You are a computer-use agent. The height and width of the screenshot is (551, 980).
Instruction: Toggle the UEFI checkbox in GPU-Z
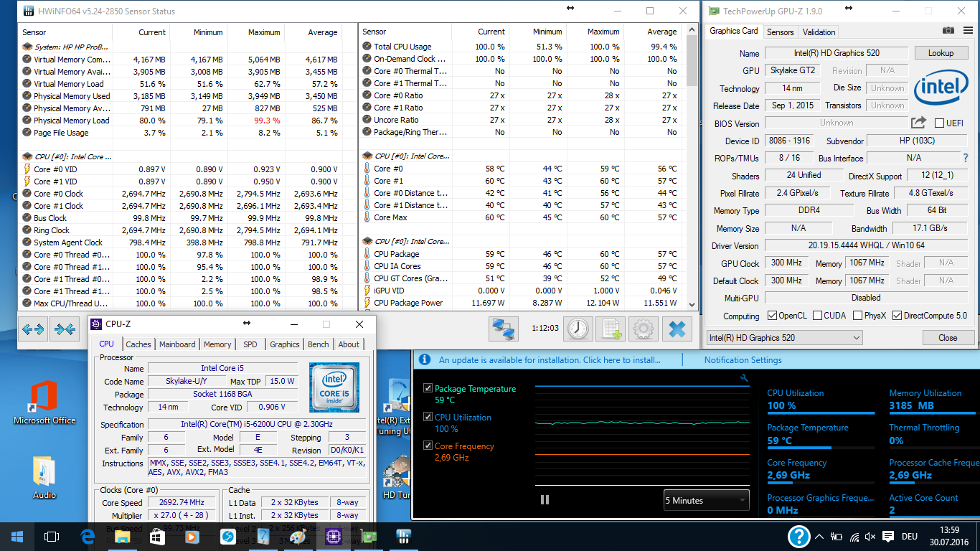click(939, 123)
